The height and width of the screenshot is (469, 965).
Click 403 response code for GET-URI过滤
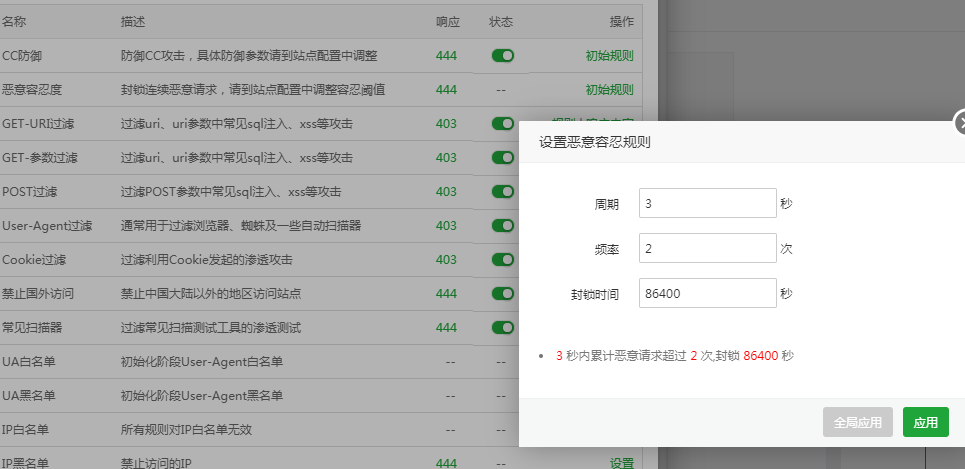coord(446,124)
